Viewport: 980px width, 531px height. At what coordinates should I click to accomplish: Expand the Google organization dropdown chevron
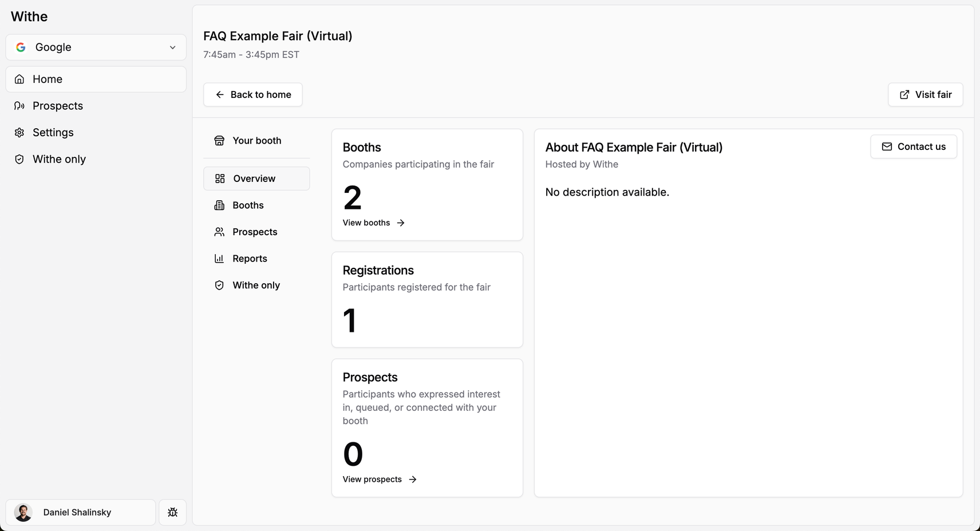(172, 47)
